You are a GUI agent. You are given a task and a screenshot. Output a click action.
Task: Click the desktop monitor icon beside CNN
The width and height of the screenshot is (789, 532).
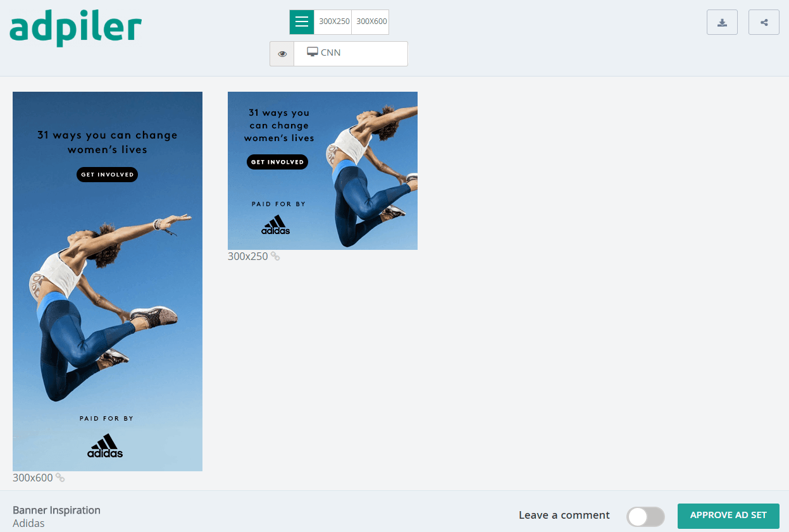(313, 52)
